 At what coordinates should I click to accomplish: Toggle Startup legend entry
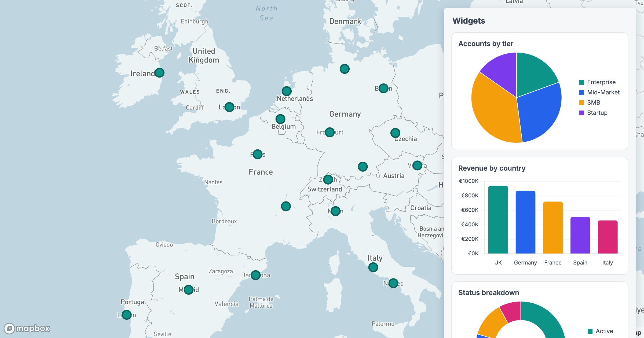coord(593,113)
